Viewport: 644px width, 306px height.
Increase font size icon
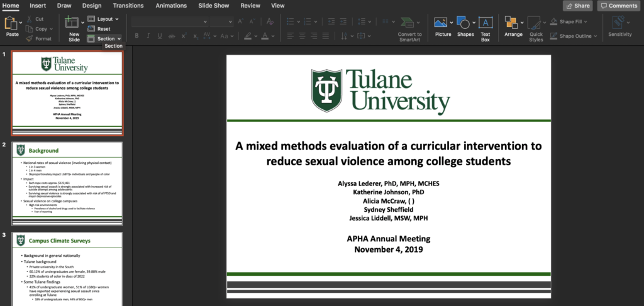(241, 21)
